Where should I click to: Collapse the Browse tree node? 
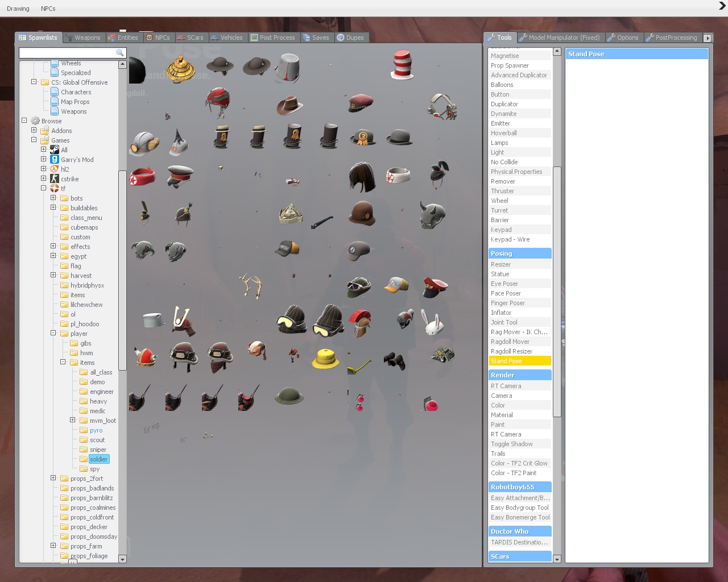coord(24,120)
